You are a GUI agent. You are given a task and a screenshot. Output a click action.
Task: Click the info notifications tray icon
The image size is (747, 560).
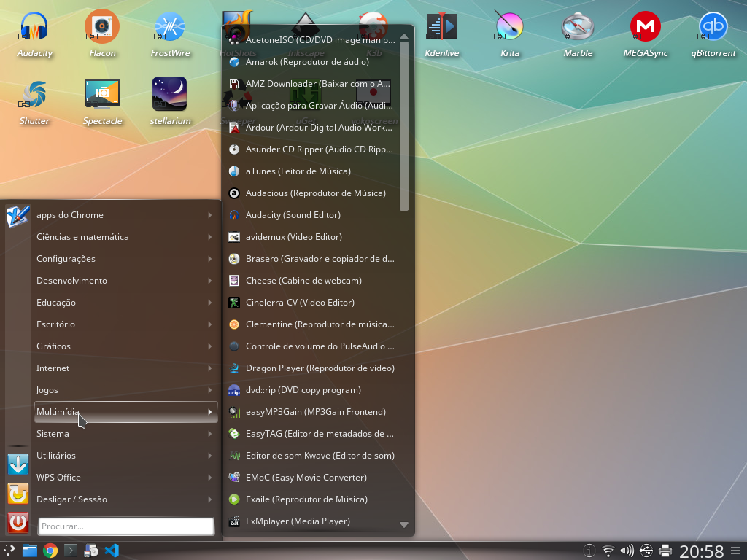click(589, 551)
